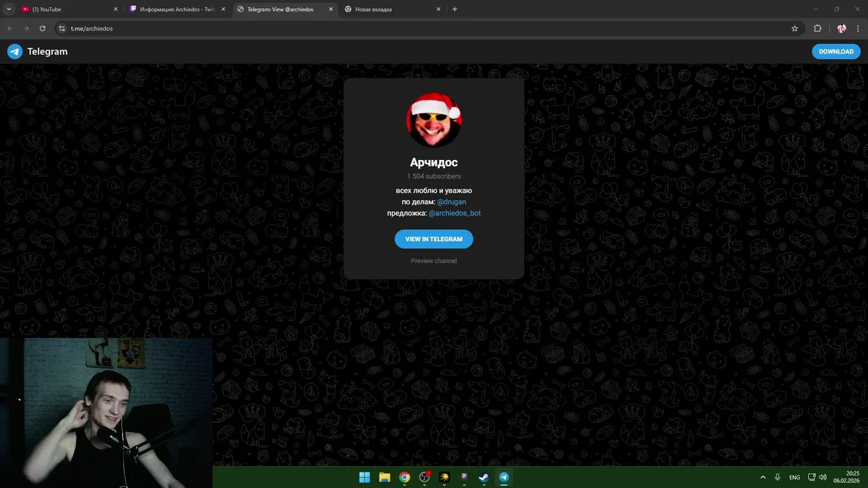Image resolution: width=868 pixels, height=488 pixels.
Task: Click the VIEW IN TELEGRAM button
Action: [434, 239]
